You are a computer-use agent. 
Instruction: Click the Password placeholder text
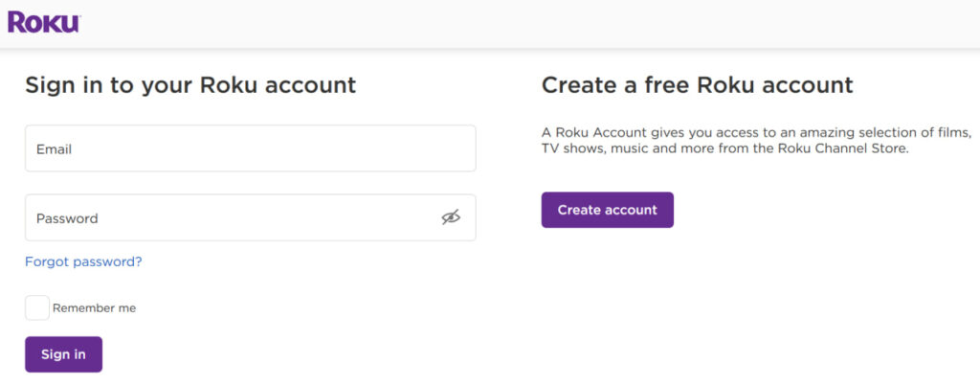(x=67, y=218)
